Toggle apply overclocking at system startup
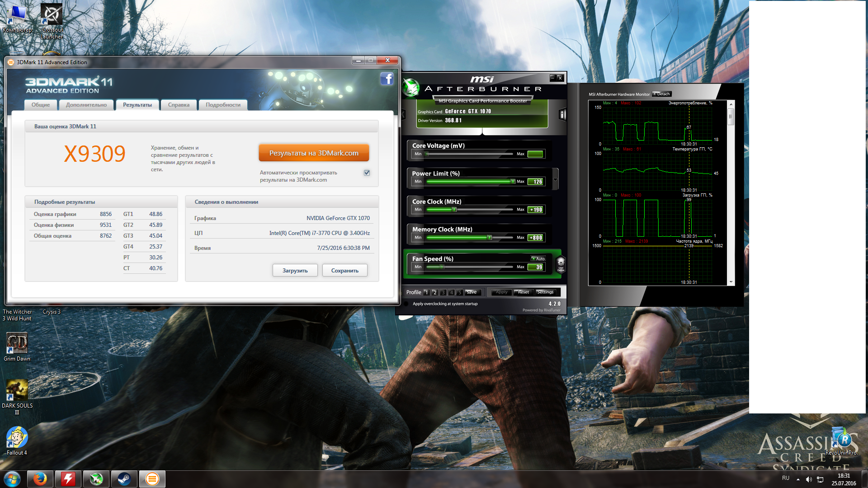 (406, 304)
